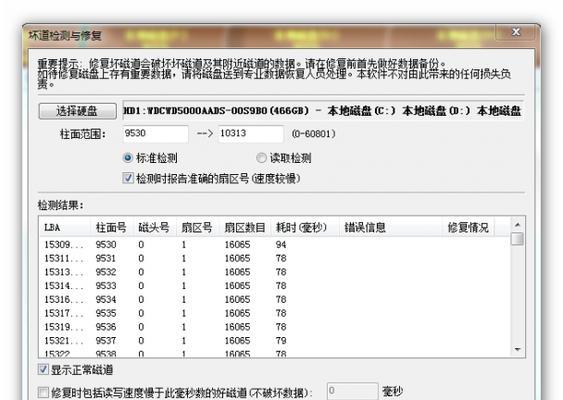Screen dimensions: 563x400
Task: Sort results by 柱面号 column header
Action: click(x=111, y=227)
